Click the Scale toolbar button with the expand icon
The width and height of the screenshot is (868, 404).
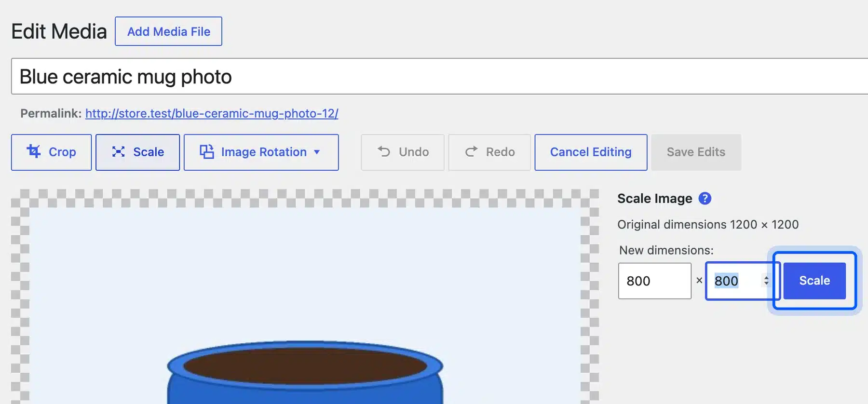click(137, 152)
